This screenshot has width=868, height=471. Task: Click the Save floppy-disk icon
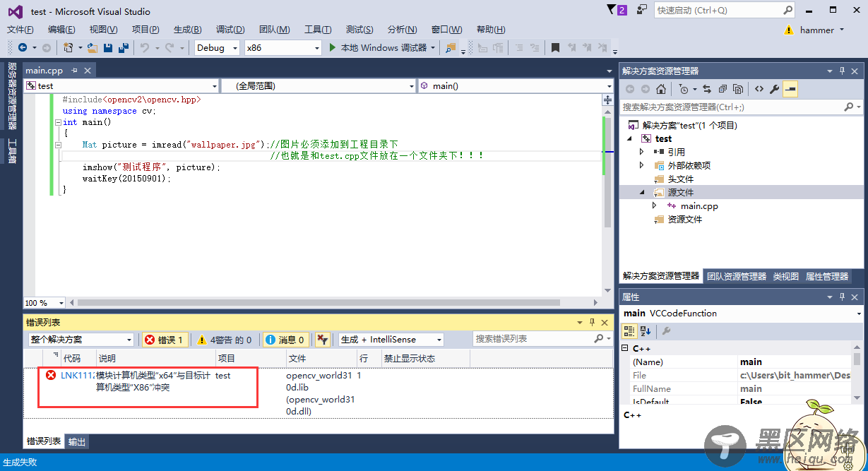point(108,47)
